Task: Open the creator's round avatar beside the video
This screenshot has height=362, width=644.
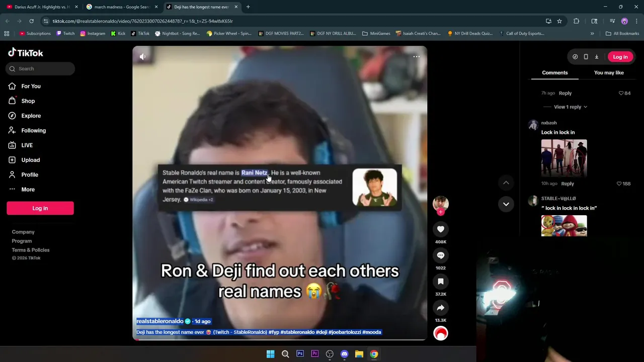Action: pyautogui.click(x=441, y=203)
